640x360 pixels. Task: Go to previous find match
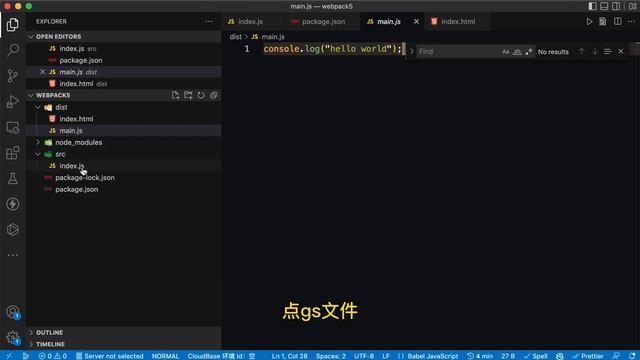(x=581, y=51)
